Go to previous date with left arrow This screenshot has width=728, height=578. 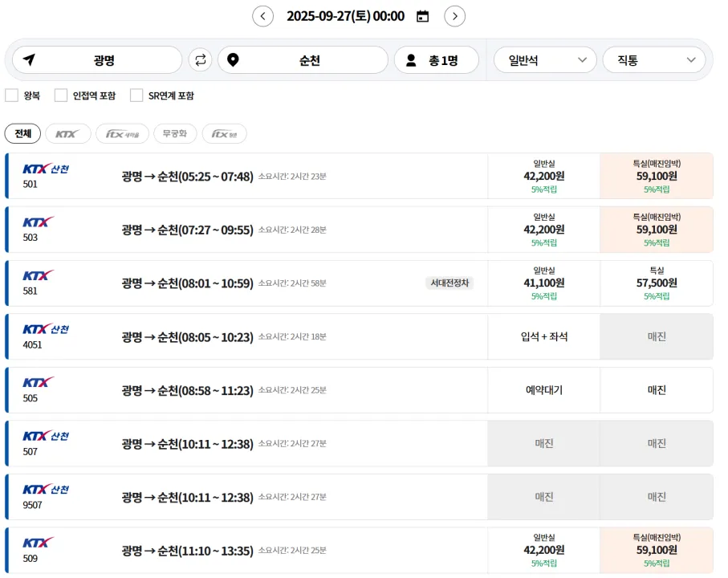click(262, 16)
